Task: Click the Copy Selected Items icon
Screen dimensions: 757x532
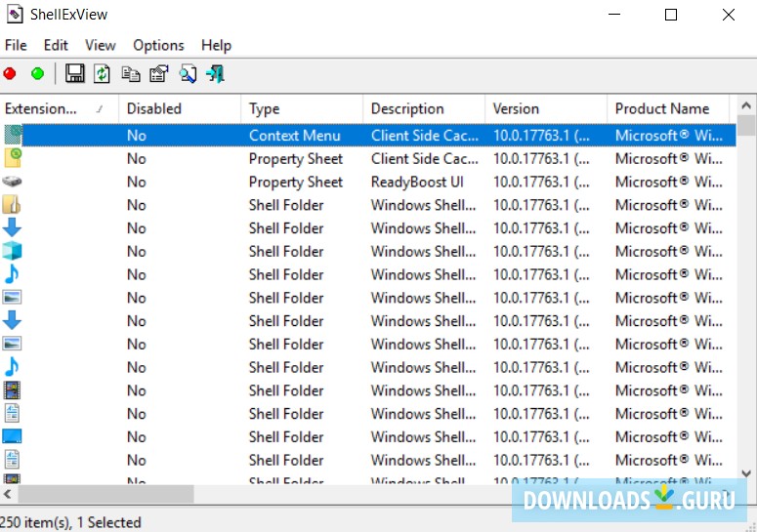Action: (x=130, y=74)
